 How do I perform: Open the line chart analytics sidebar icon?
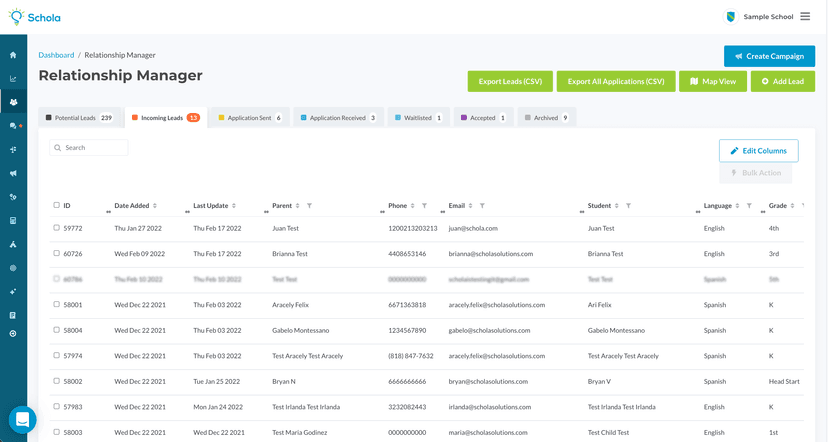pos(13,79)
